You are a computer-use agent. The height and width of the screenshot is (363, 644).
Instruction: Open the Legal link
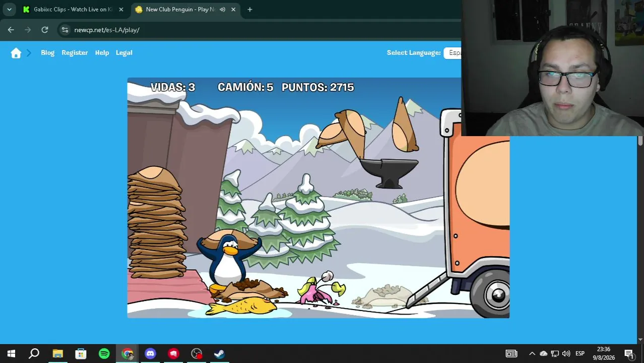(x=124, y=52)
